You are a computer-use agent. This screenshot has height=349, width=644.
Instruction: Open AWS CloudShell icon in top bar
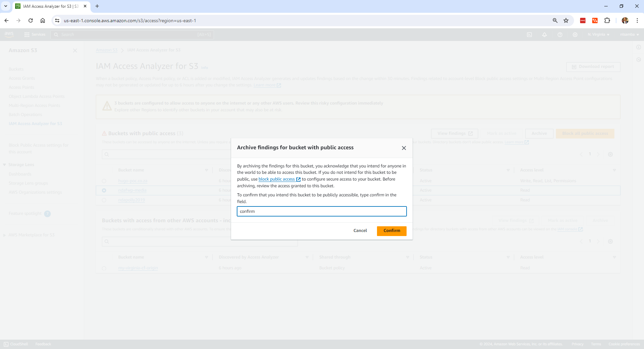(529, 35)
